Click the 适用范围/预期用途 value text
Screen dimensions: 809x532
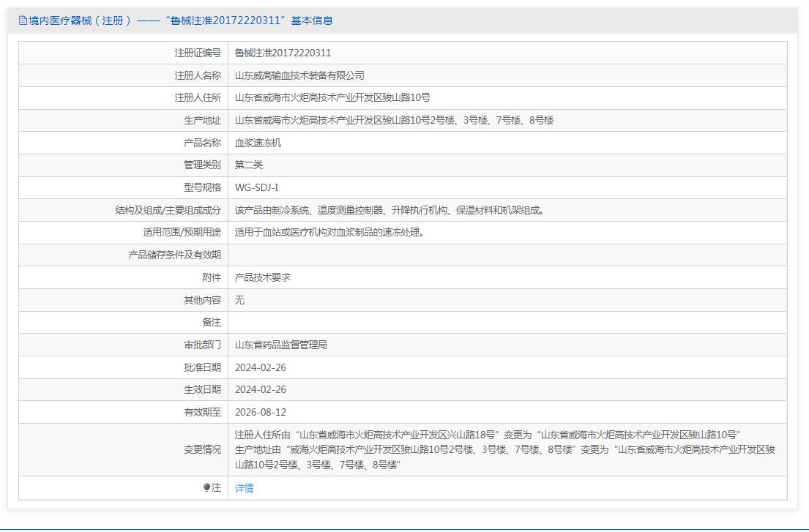(329, 233)
